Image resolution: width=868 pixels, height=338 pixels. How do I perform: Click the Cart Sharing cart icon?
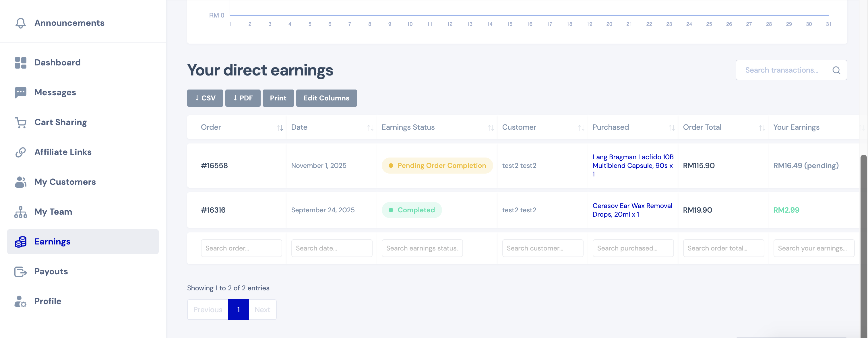click(x=21, y=122)
